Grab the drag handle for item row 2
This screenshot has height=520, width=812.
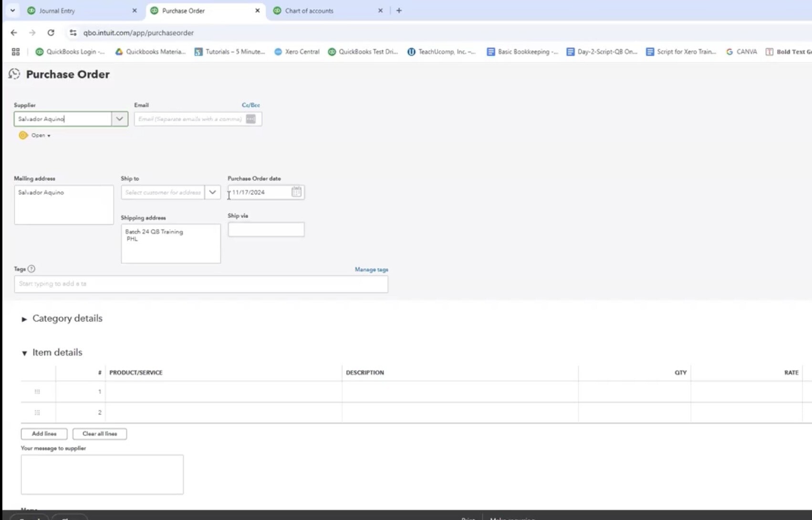pyautogui.click(x=37, y=413)
